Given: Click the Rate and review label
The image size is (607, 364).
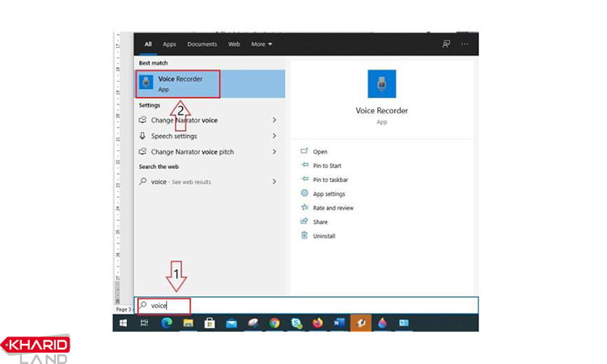Looking at the screenshot, I should tap(333, 208).
